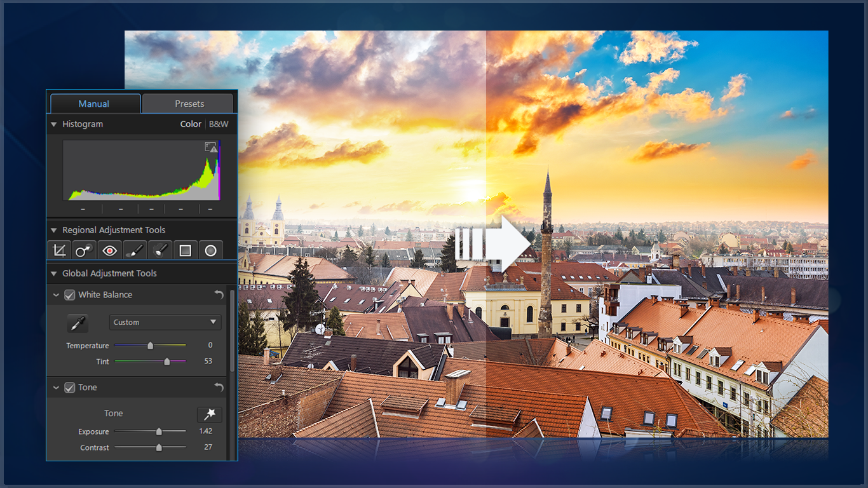Disable the Tone adjustment checkbox
Screen dimensions: 868x488
[70, 388]
